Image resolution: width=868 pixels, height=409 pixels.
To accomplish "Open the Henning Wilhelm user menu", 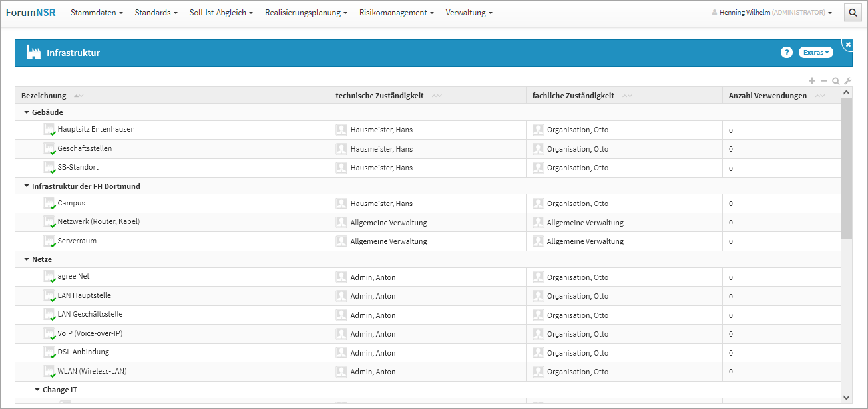I will point(772,13).
